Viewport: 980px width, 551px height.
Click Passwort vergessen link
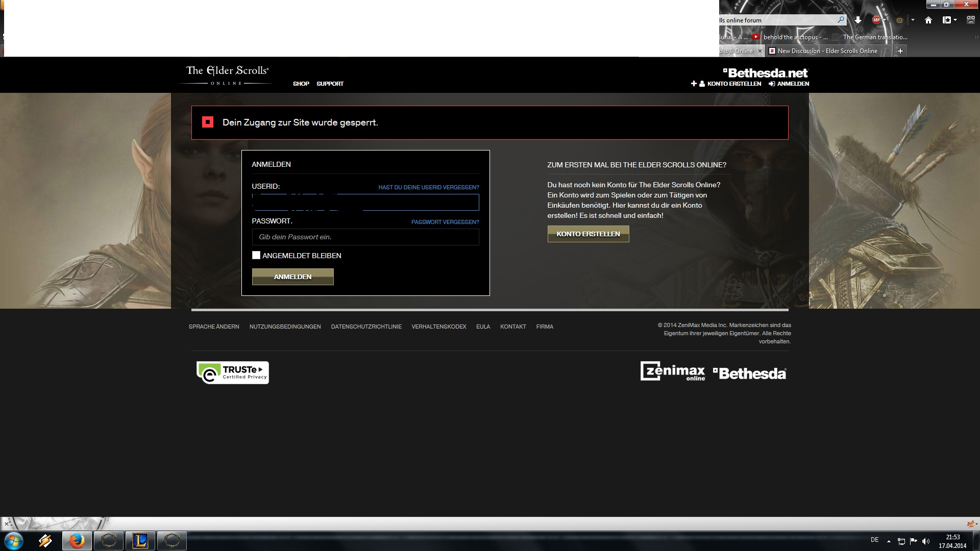tap(445, 222)
